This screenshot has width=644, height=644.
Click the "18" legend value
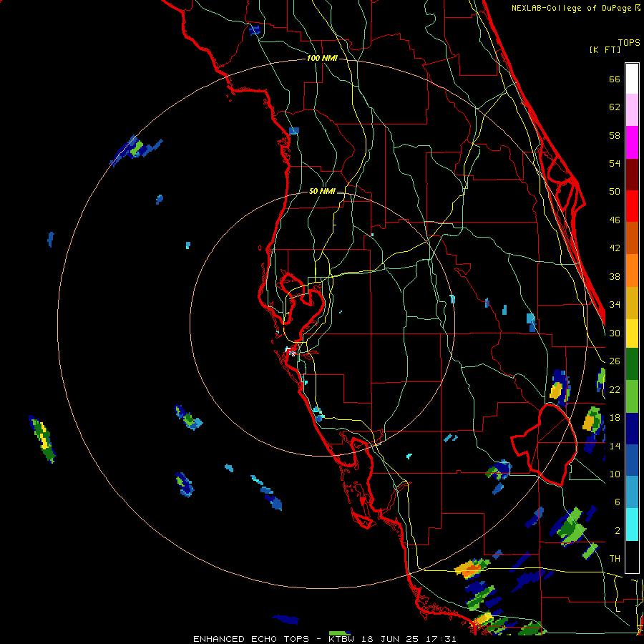pos(615,418)
